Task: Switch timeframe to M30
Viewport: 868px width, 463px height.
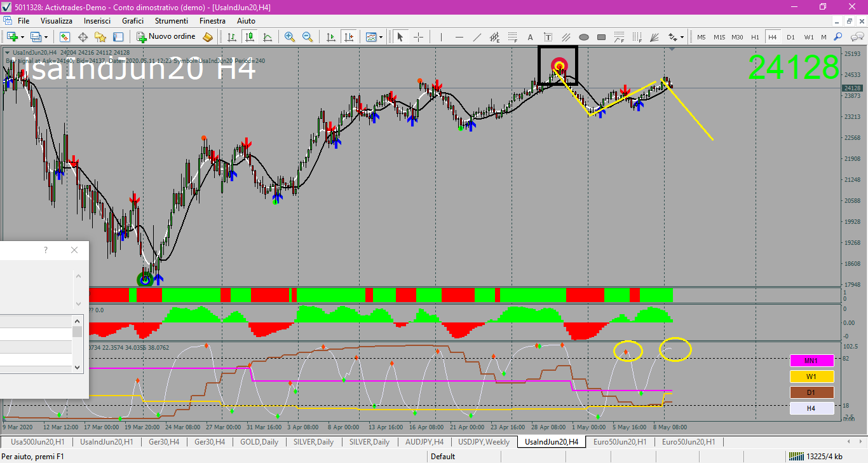Action: point(737,37)
